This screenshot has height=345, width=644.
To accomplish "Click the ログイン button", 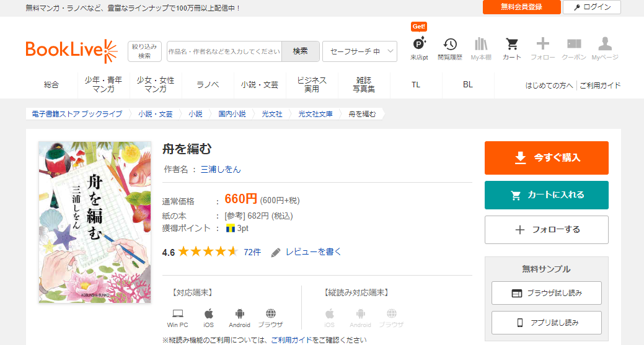I will [x=591, y=7].
